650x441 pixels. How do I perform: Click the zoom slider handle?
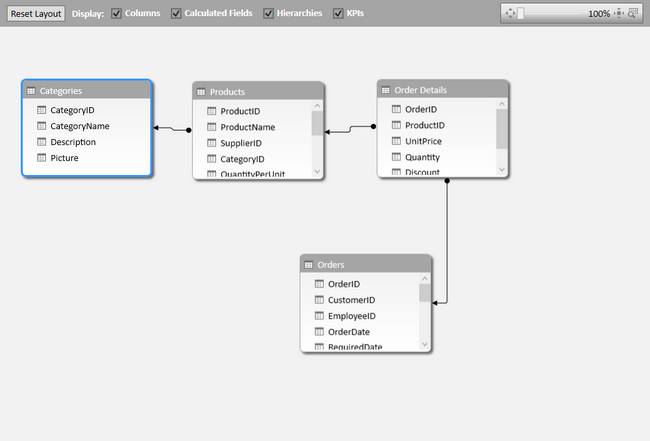(x=521, y=13)
